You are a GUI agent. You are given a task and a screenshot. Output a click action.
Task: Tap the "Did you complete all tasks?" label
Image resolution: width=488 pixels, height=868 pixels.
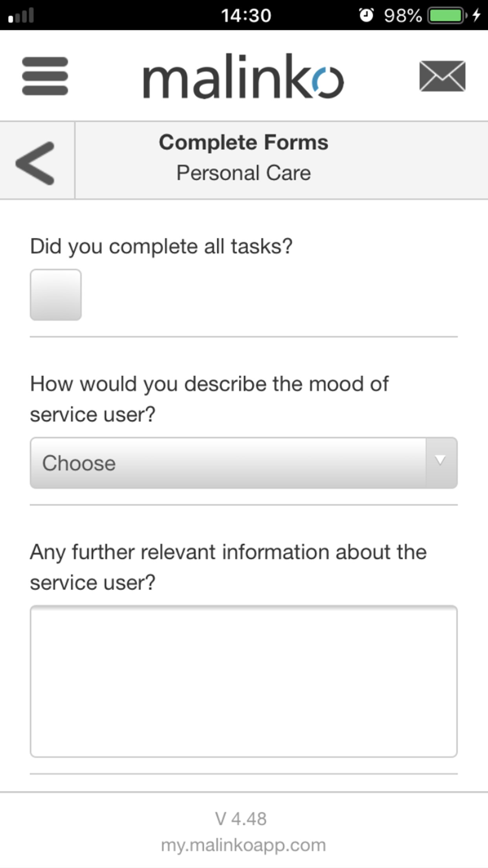pos(161,247)
